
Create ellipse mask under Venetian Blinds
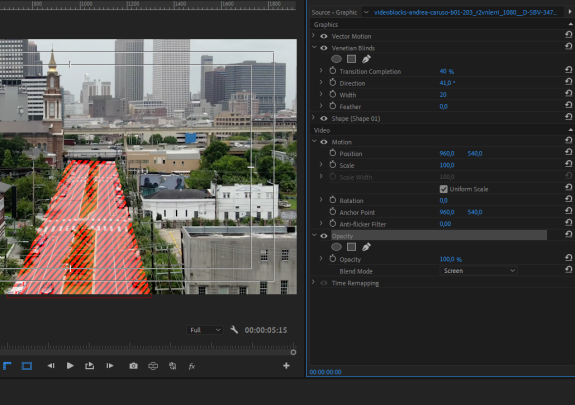tap(336, 59)
